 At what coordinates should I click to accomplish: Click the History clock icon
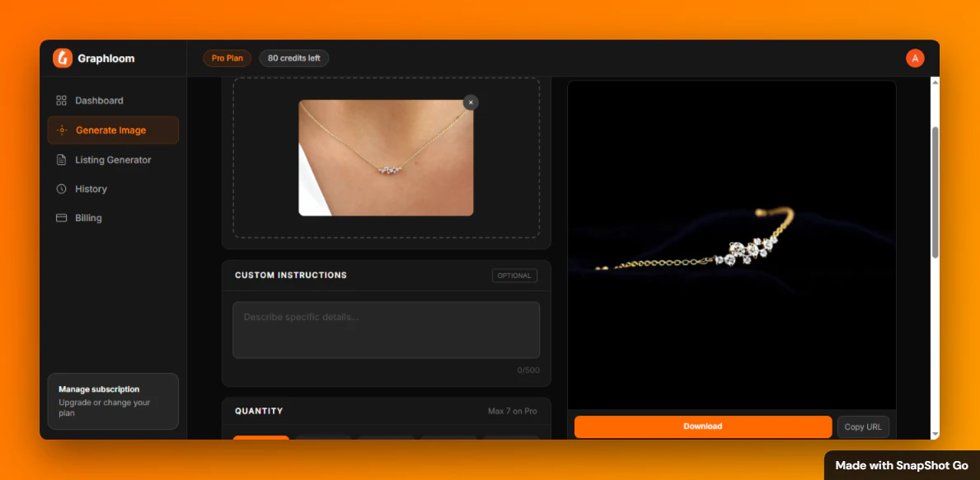tap(61, 189)
